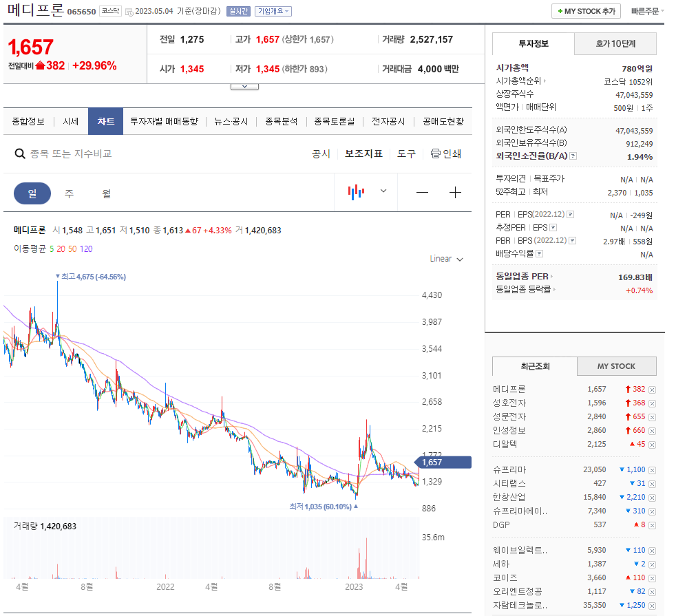Open the 기업개요 dropdown
The height and width of the screenshot is (616, 676).
(273, 11)
